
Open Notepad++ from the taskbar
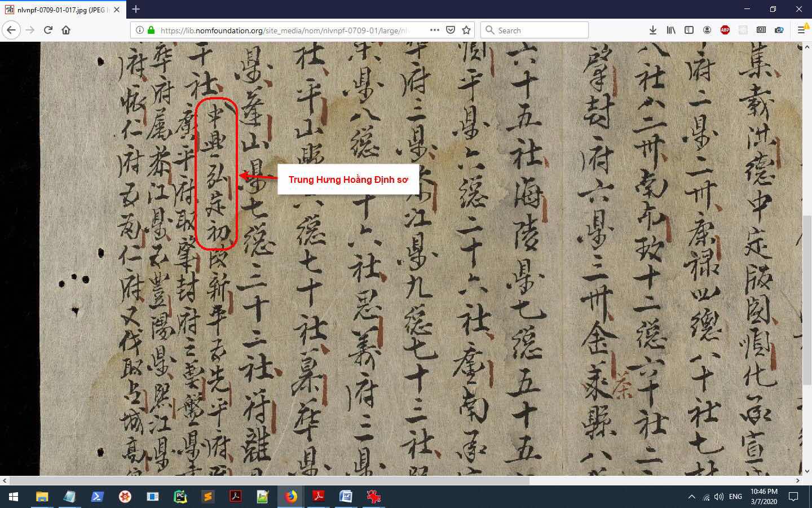[x=263, y=497]
